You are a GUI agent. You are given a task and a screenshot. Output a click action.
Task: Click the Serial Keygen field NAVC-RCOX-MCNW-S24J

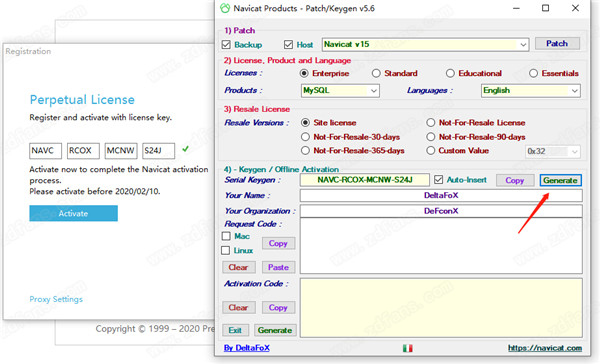tap(365, 180)
